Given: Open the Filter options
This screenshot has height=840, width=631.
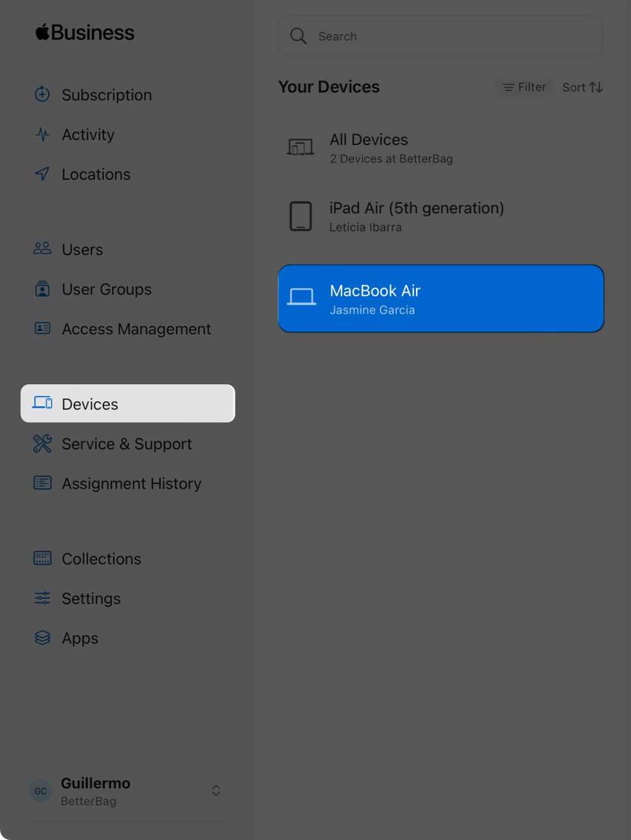Looking at the screenshot, I should (x=524, y=87).
